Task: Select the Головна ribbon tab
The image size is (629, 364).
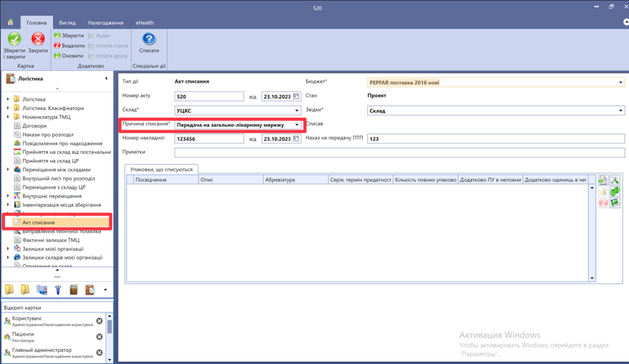Action: tap(37, 23)
